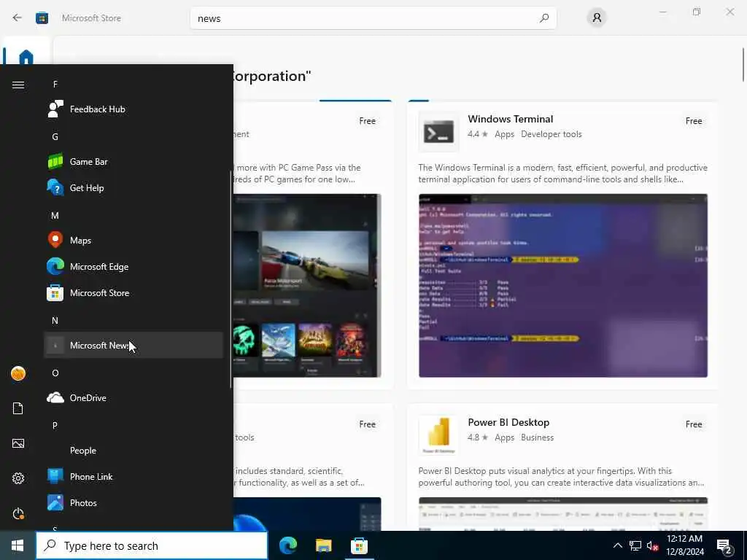
Task: Open People app entry
Action: pyautogui.click(x=133, y=450)
